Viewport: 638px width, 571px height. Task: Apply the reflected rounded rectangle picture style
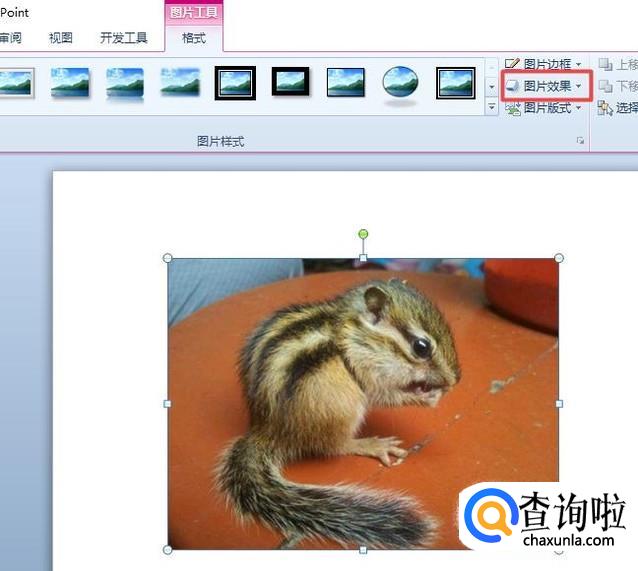click(x=125, y=83)
